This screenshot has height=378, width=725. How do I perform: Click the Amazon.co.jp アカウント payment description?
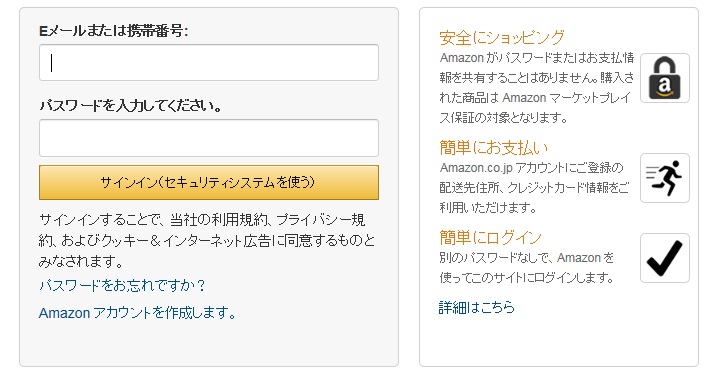click(x=534, y=188)
